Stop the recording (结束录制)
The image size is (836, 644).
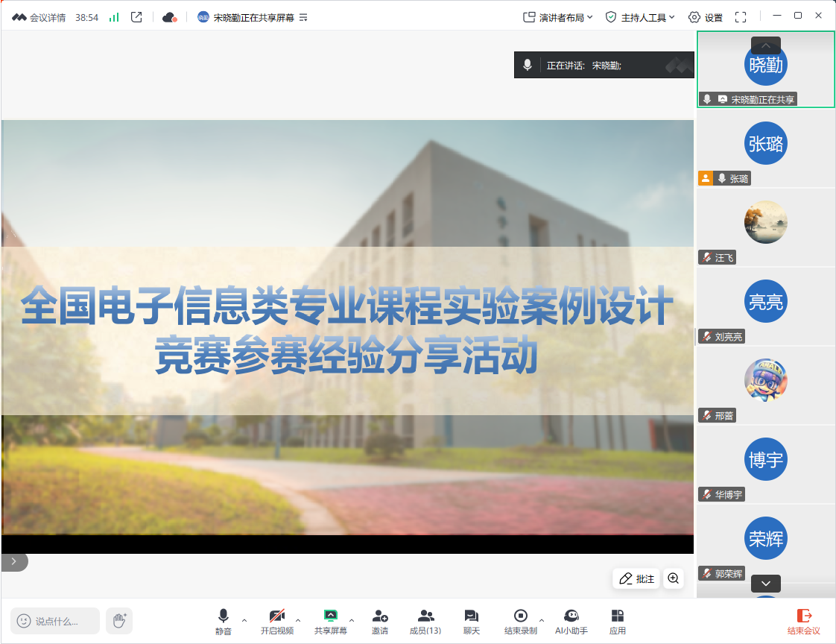[x=520, y=622]
